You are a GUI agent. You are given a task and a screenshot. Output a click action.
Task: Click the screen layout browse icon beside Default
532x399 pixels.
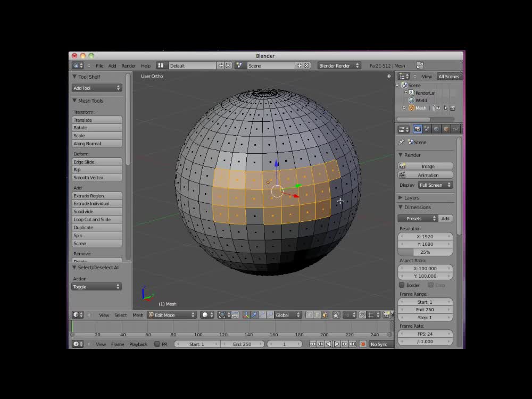coord(161,65)
